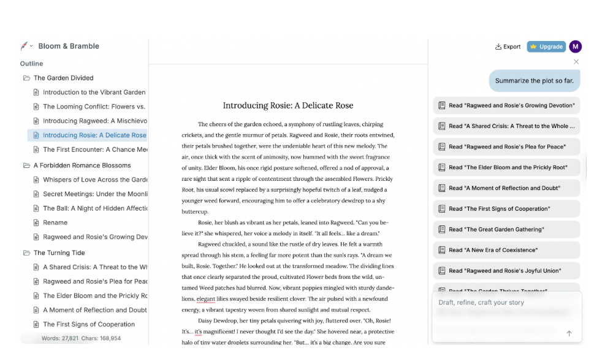Open The First Signs of Cooperation in outline
The height and width of the screenshot is (364, 613).
89,325
